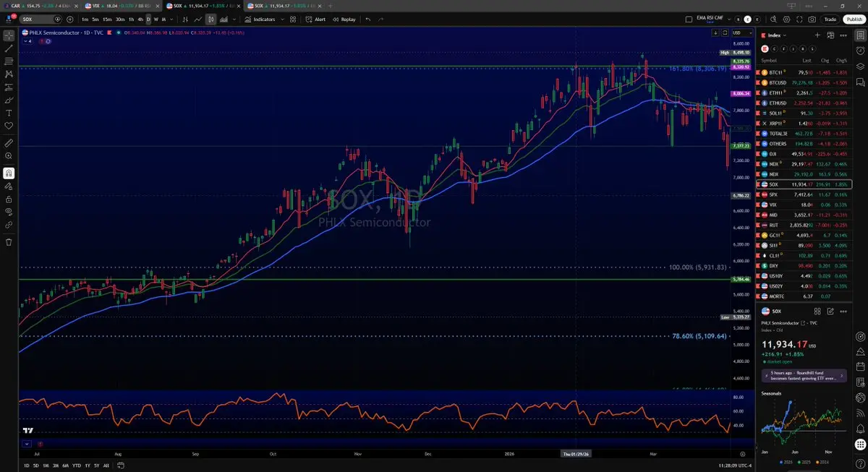Open the indicator templates grid icon

293,19
